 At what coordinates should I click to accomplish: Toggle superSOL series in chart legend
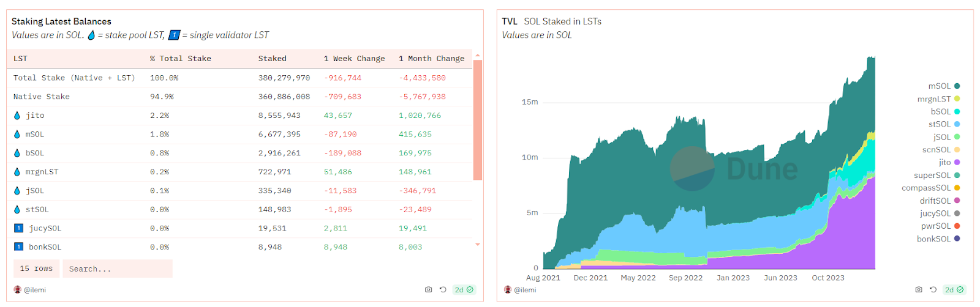pos(937,176)
